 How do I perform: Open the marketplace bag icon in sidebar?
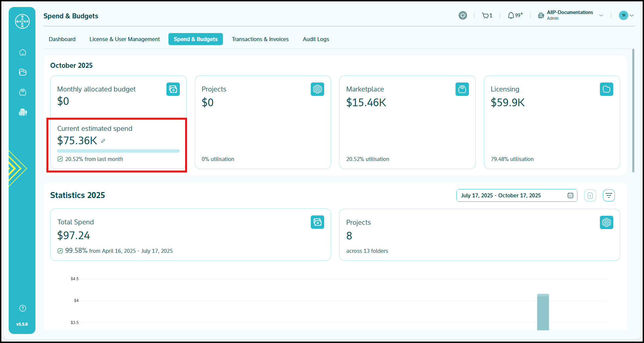tap(23, 92)
